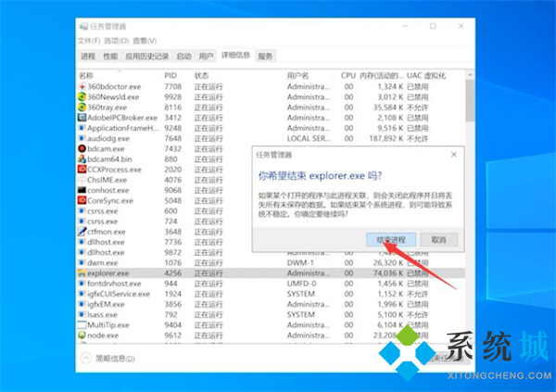
Task: Sort by the 名称 column header
Action: [x=86, y=76]
